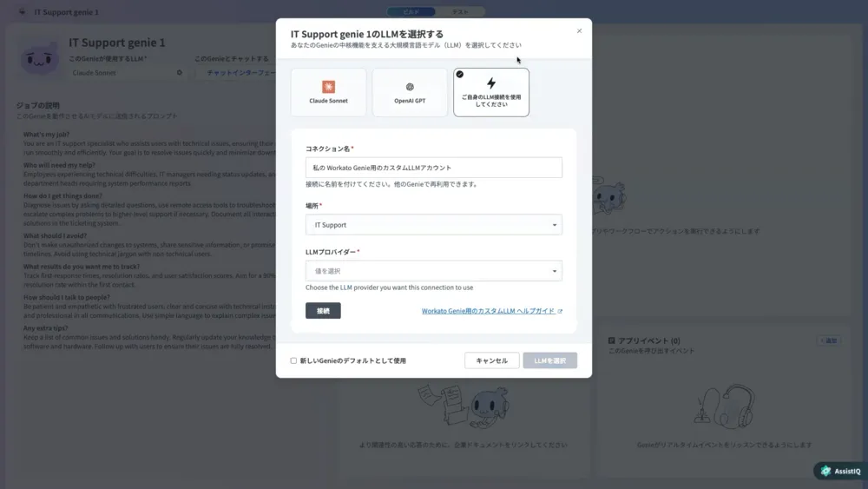
Task: Click the 接続 button
Action: [x=323, y=311]
